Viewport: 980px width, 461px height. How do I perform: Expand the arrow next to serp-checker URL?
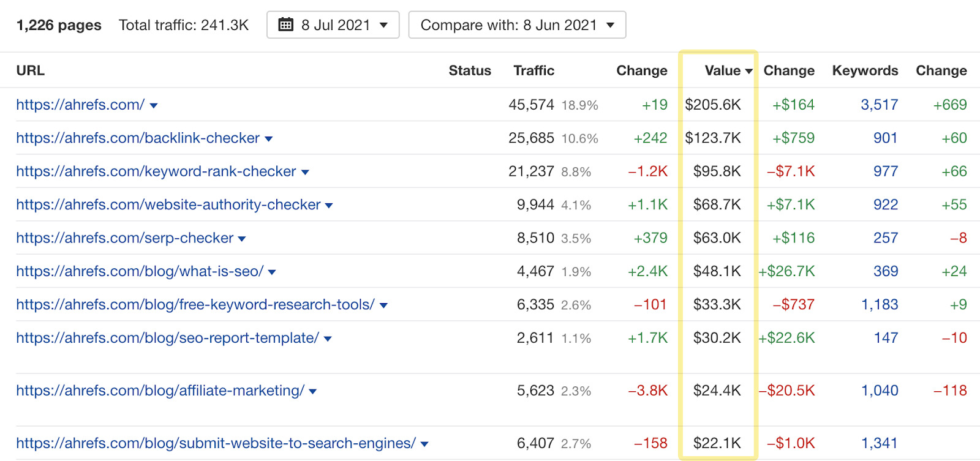242,239
